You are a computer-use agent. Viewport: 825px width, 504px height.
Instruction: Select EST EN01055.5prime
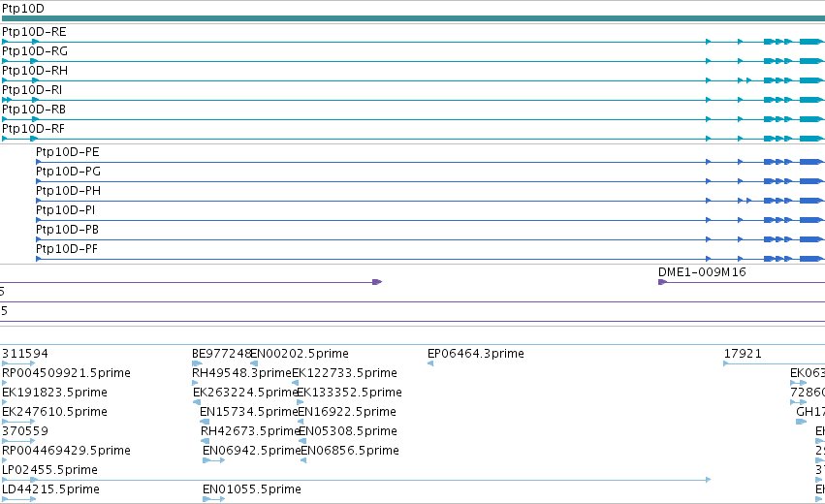coord(252,489)
